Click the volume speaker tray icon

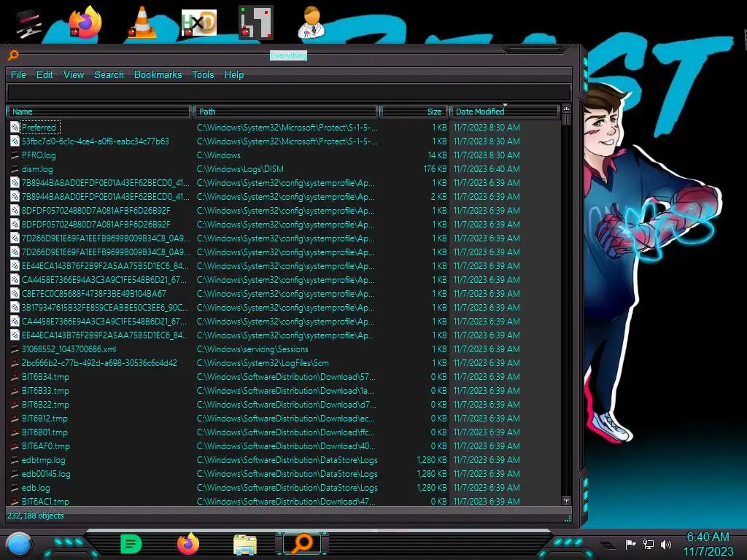click(666, 544)
